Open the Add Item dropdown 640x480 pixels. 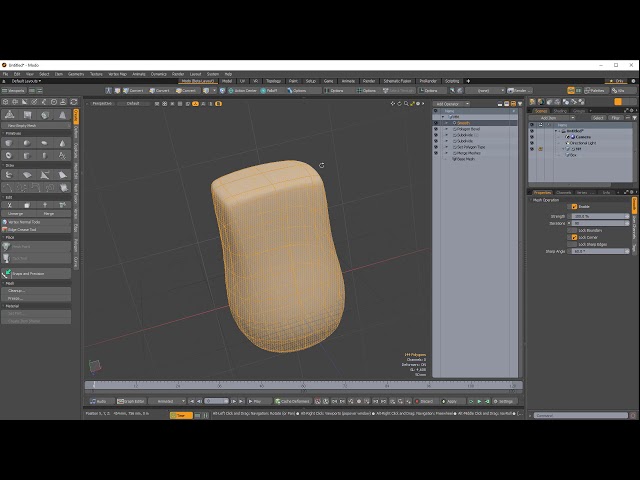tap(552, 118)
